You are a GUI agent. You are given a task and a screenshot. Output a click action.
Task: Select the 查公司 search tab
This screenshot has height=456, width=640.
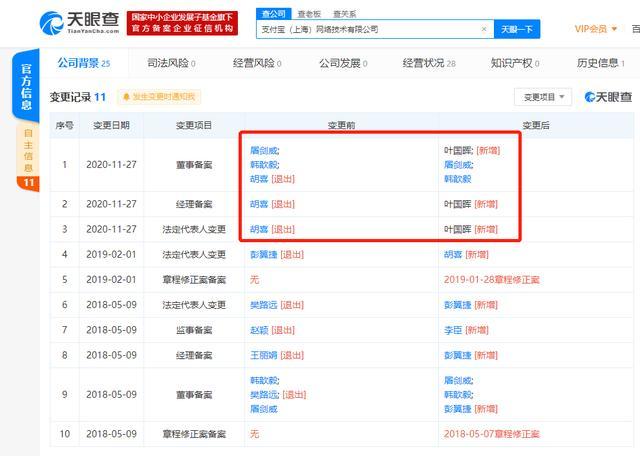pyautogui.click(x=272, y=14)
